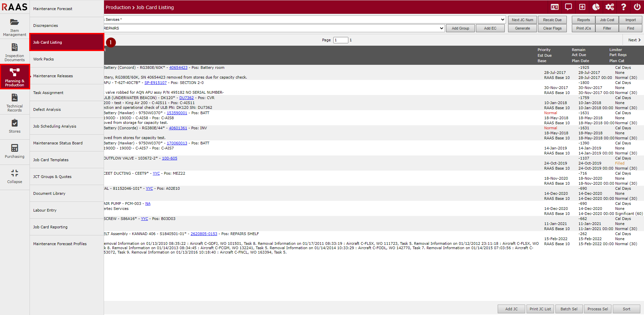Screen dimensions: 644x315
Task: Open Maintenance Releases menu item
Action: point(53,76)
